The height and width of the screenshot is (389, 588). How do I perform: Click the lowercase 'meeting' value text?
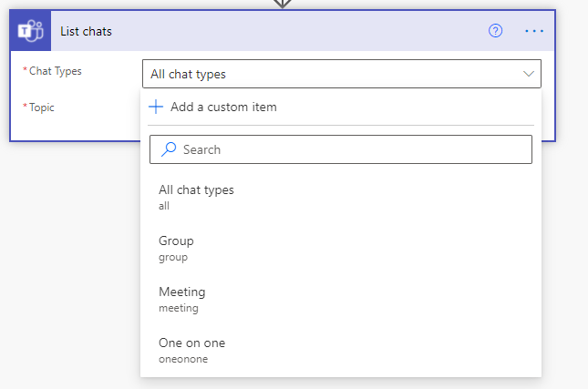click(179, 308)
